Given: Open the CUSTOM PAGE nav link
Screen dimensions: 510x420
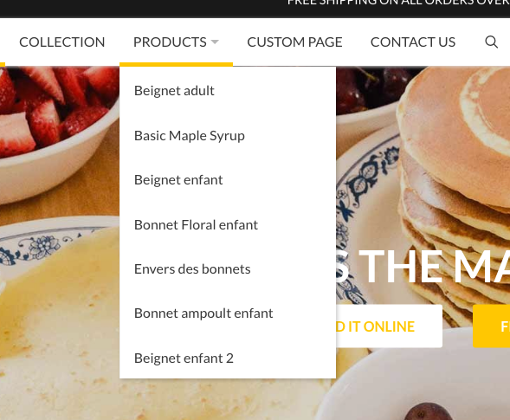Looking at the screenshot, I should tap(294, 42).
